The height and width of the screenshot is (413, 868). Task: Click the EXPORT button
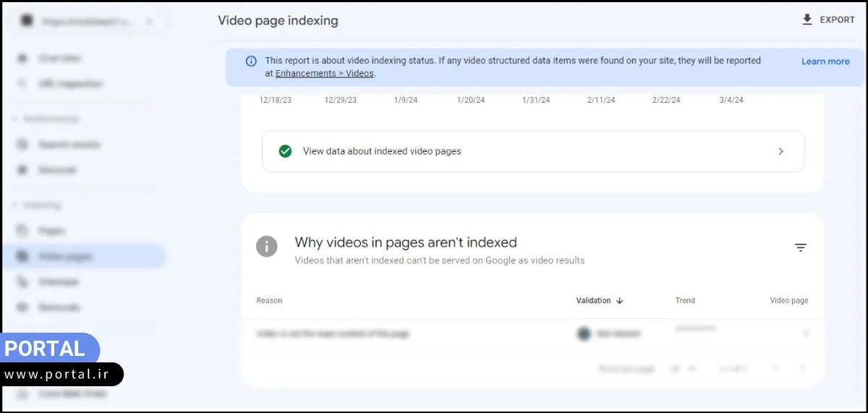[828, 20]
